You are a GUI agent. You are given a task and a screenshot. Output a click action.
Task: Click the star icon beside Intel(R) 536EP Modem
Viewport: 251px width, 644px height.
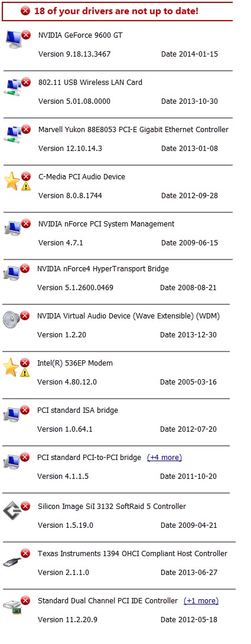tap(11, 367)
